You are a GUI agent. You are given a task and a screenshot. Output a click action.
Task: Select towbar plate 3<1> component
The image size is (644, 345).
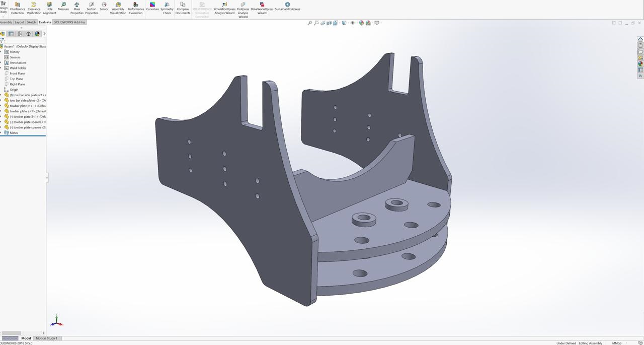coord(25,117)
